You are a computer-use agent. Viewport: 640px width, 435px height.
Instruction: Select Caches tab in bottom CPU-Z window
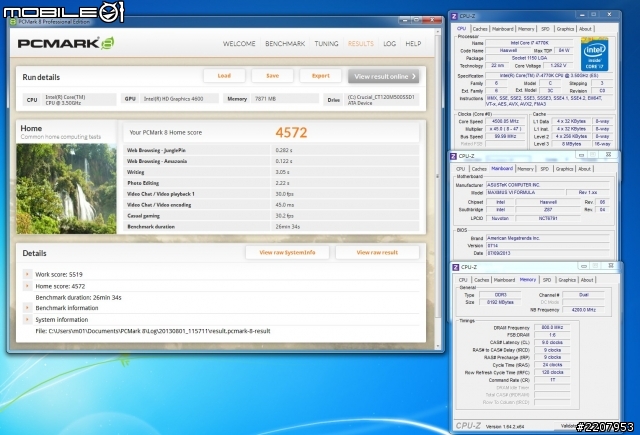pos(482,280)
